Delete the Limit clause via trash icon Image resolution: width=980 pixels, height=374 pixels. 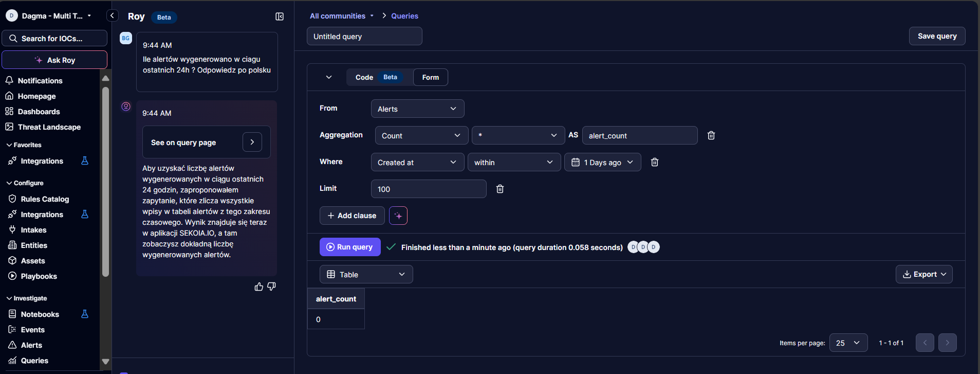point(500,189)
